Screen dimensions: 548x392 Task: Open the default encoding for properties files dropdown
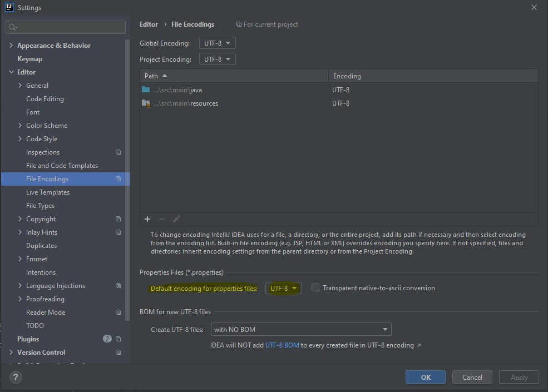[x=283, y=288]
